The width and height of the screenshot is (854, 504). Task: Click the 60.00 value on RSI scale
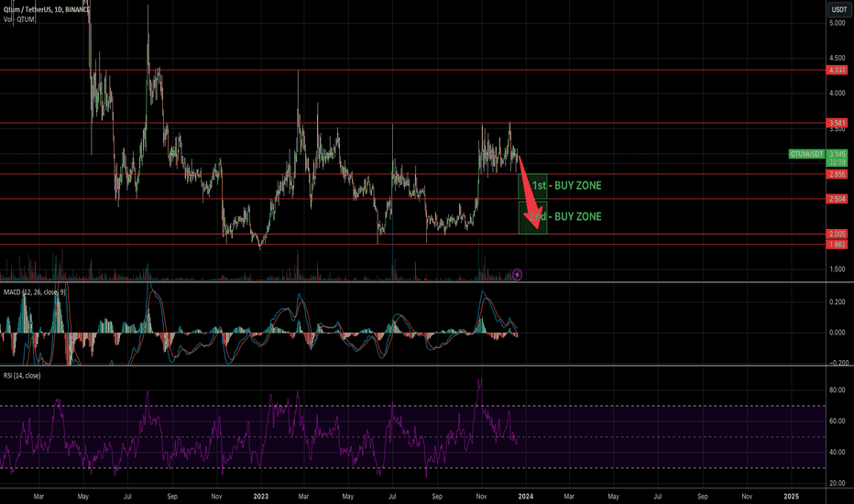838,421
